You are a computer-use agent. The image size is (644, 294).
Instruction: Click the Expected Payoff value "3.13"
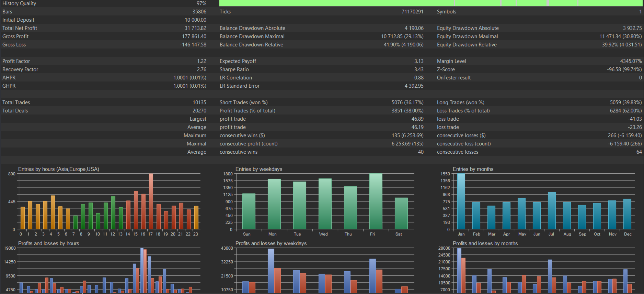point(419,61)
